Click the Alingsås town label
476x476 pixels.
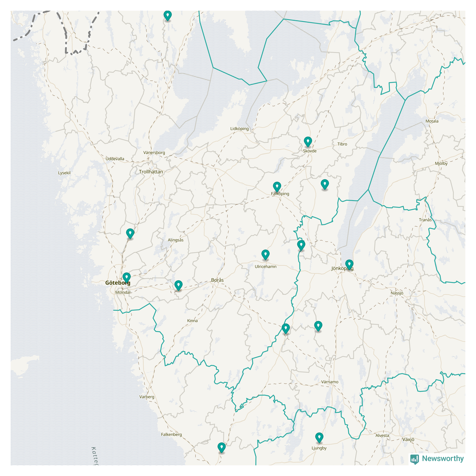175,240
